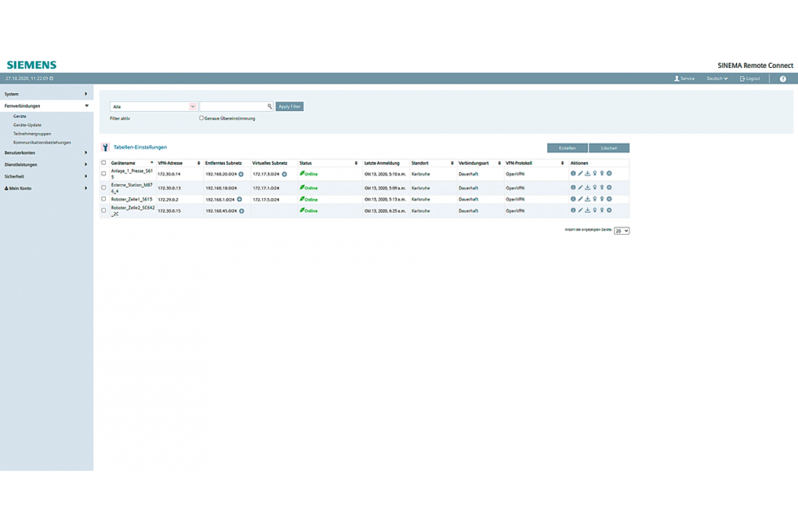
Task: Click the wrench Tabellen-Einstellungen icon
Action: pyautogui.click(x=105, y=148)
